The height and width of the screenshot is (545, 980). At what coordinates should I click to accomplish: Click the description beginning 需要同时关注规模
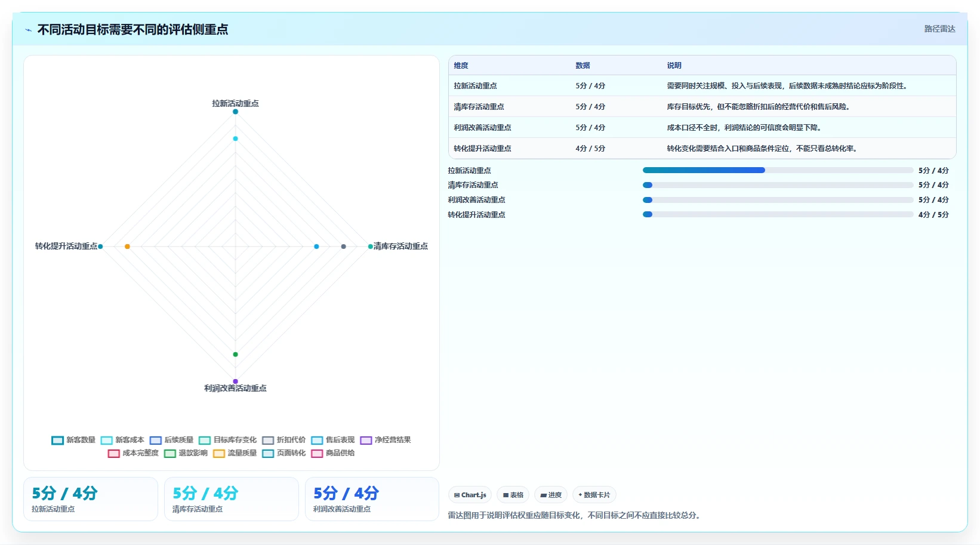pyautogui.click(x=788, y=86)
